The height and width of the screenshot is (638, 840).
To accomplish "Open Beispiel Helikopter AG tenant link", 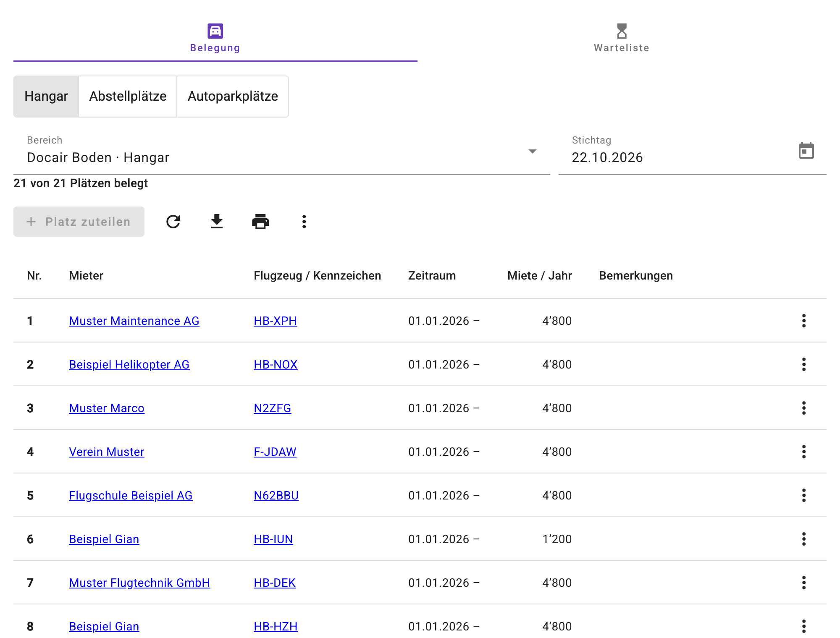I will pos(129,364).
